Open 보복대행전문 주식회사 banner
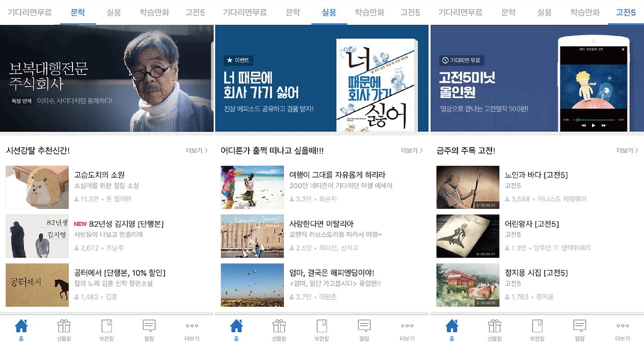 (x=107, y=78)
